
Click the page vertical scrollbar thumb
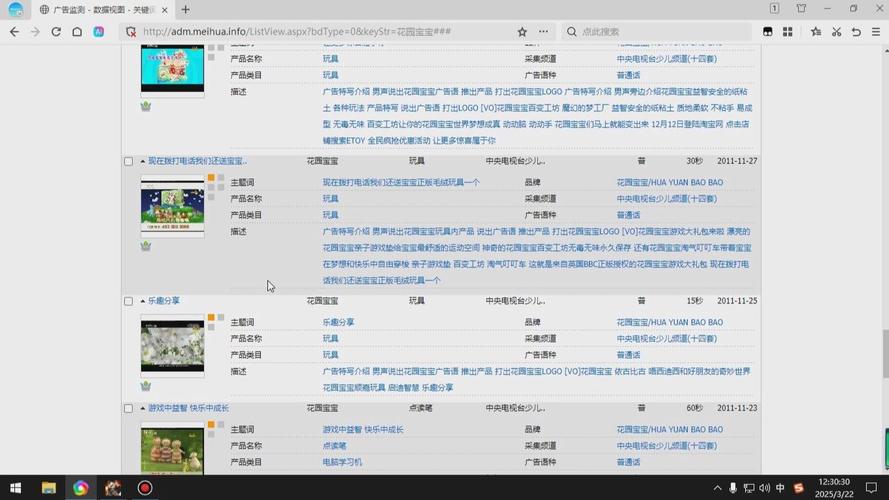pos(885,353)
